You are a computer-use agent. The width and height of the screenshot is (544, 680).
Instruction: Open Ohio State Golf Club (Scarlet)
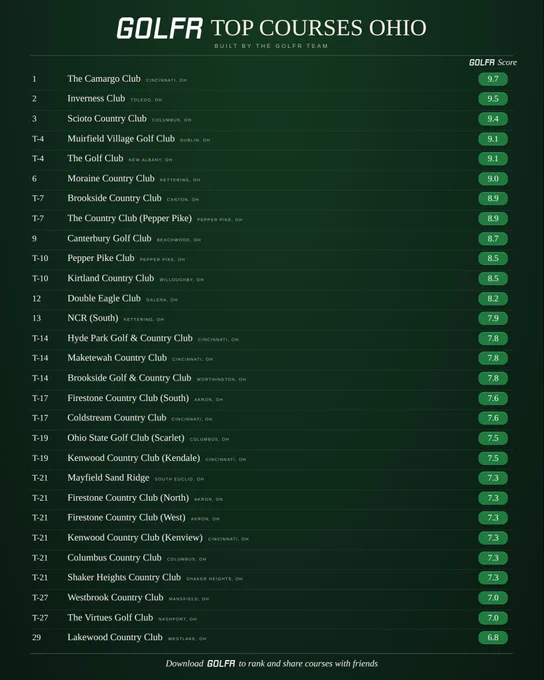click(126, 438)
